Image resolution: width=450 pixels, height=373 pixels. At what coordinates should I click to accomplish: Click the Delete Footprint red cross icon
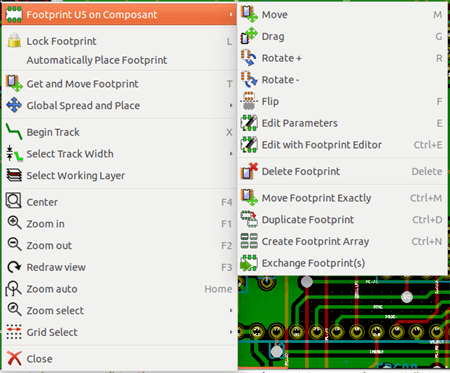pyautogui.click(x=249, y=171)
